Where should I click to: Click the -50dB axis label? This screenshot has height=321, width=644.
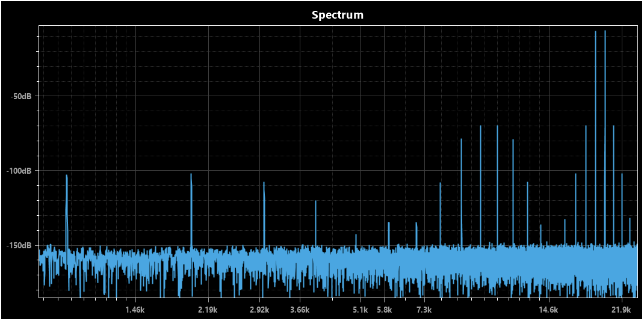[21, 96]
